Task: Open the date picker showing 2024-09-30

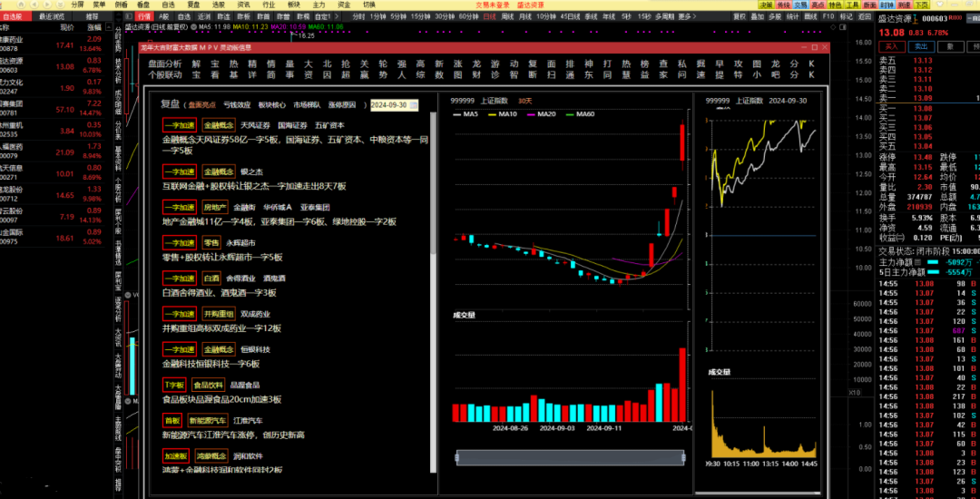Action: (394, 105)
